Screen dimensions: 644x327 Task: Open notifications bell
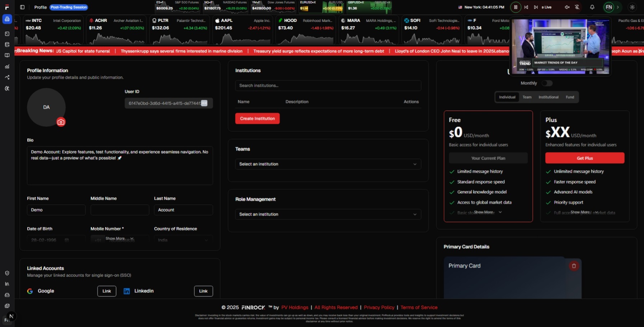(x=592, y=7)
